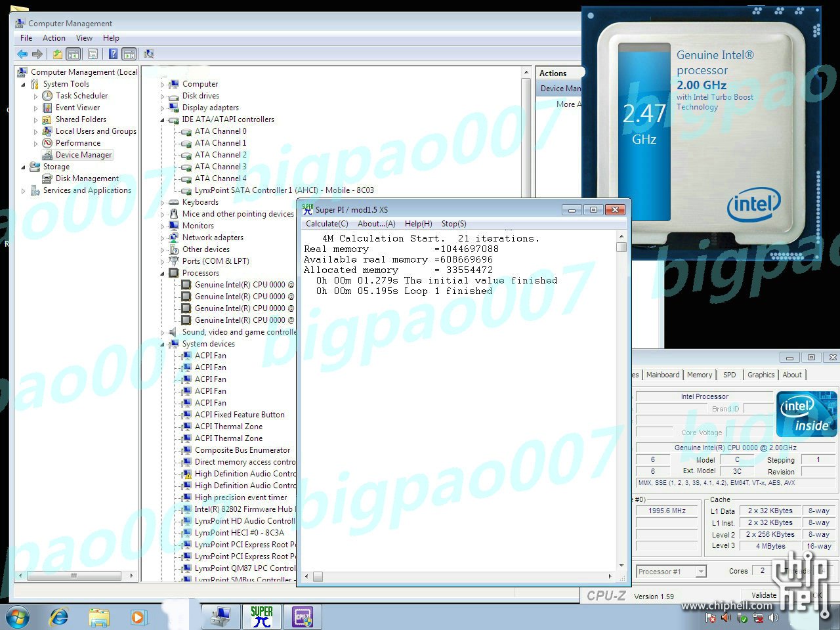Viewport: 840px width, 630px height.
Task: Toggle Show/Hide Console Tree toolbar icon
Action: (x=73, y=54)
